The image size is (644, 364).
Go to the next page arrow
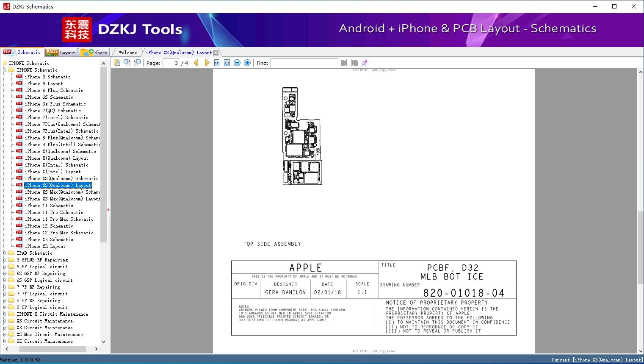pos(207,63)
